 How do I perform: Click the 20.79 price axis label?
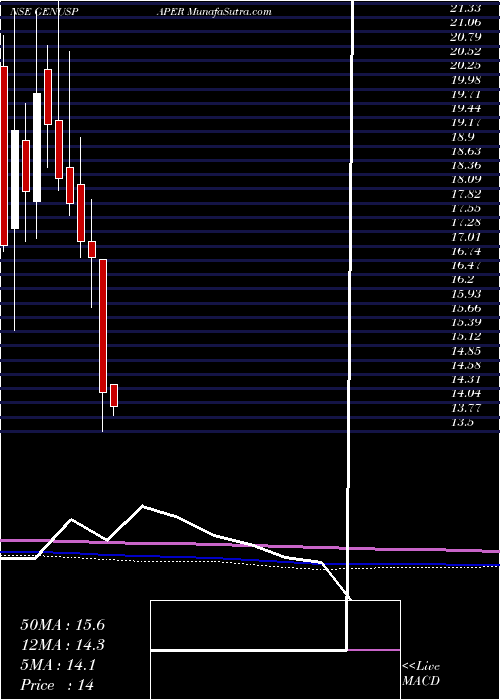[x=465, y=36]
